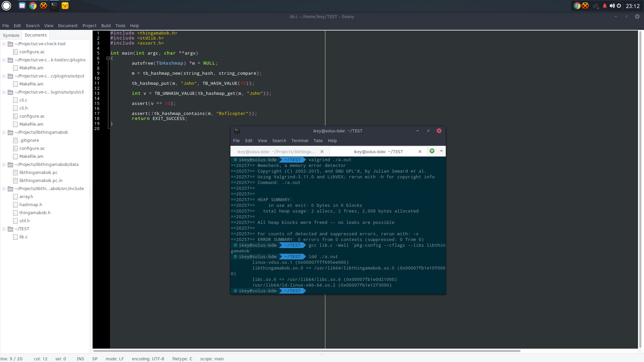
Task: Collapse the abob/src/include folder node
Action: pos(4,189)
